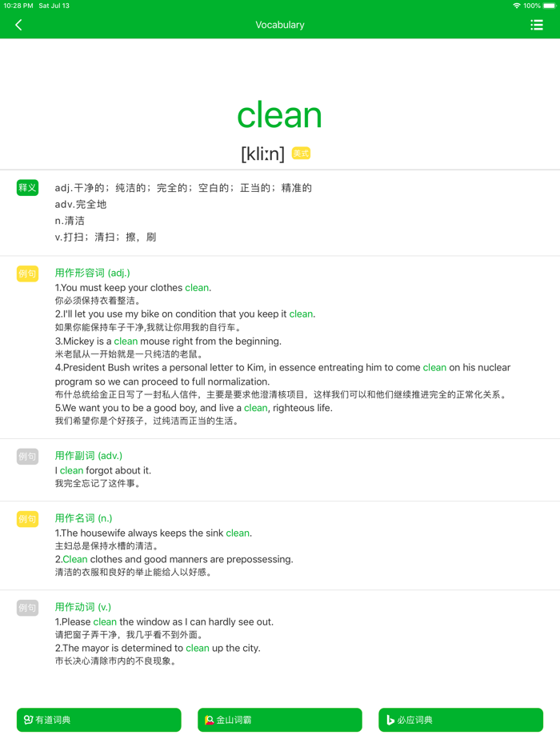Select the 用作动词 (v.) section heading
Image resolution: width=560 pixels, height=747 pixels.
click(x=83, y=607)
